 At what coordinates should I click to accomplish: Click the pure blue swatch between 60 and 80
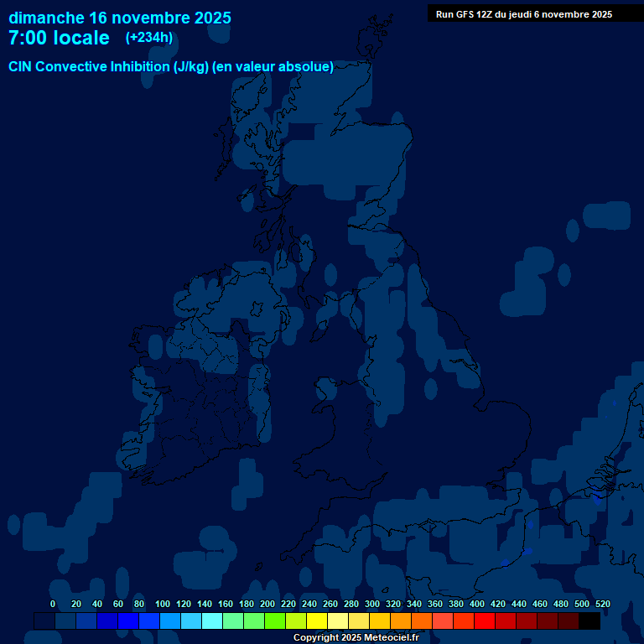click(128, 621)
